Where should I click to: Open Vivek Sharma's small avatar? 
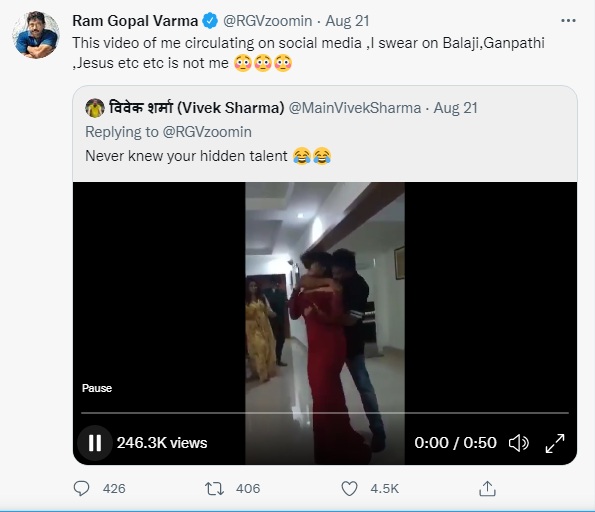click(94, 108)
